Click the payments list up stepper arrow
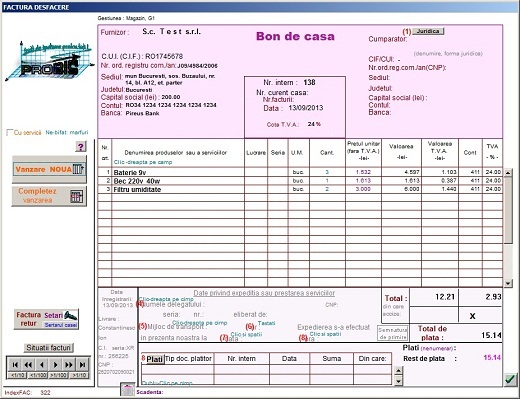The image size is (520, 399). (x=398, y=371)
